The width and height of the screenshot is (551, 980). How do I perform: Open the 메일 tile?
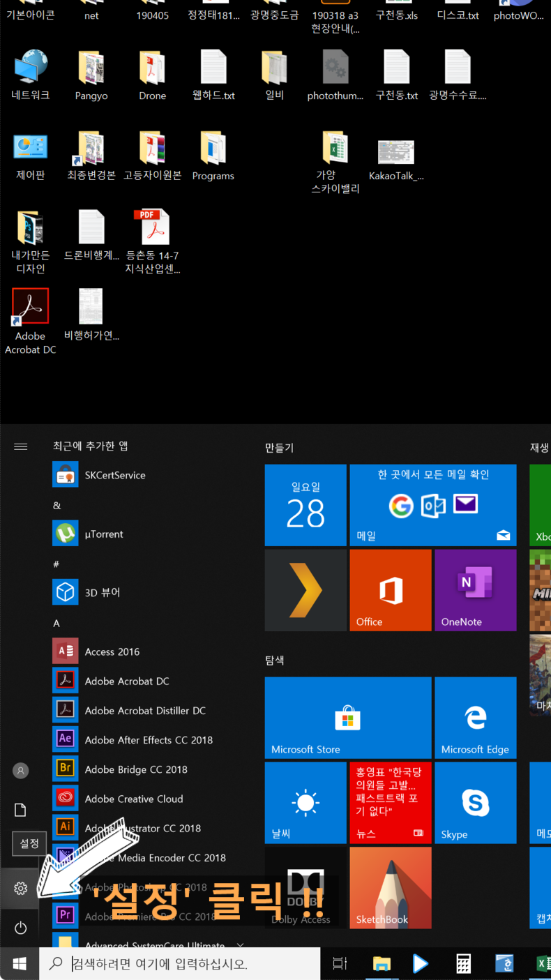click(433, 505)
